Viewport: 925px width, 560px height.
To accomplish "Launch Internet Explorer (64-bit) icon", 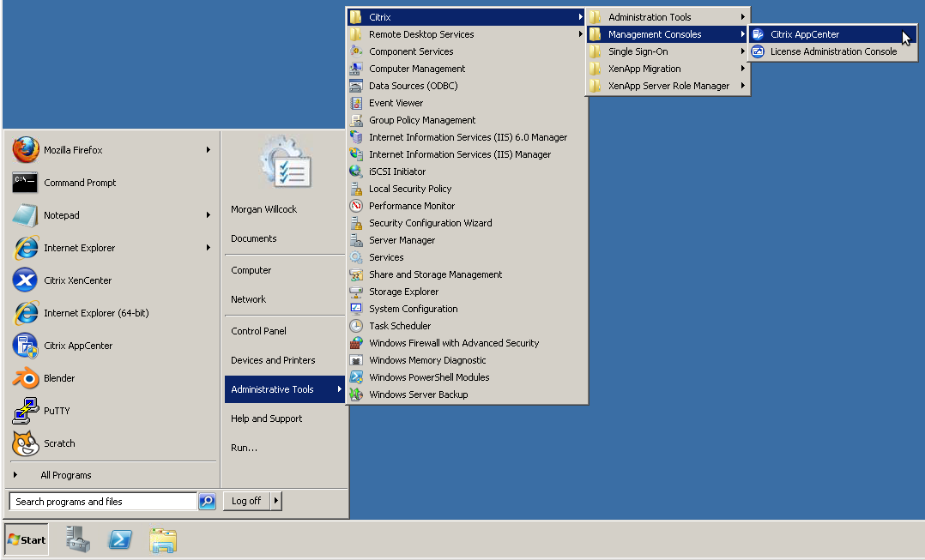I will coord(26,313).
